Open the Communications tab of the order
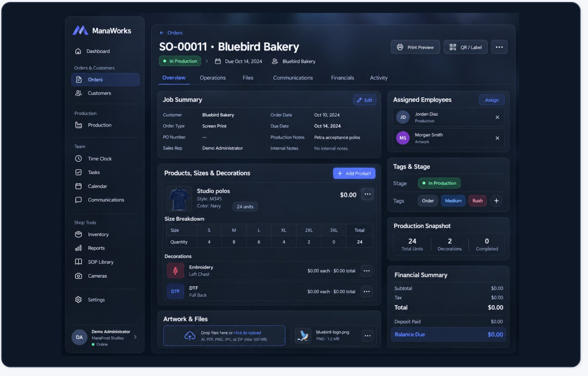Viewport: 588px width, 376px height. [x=293, y=78]
